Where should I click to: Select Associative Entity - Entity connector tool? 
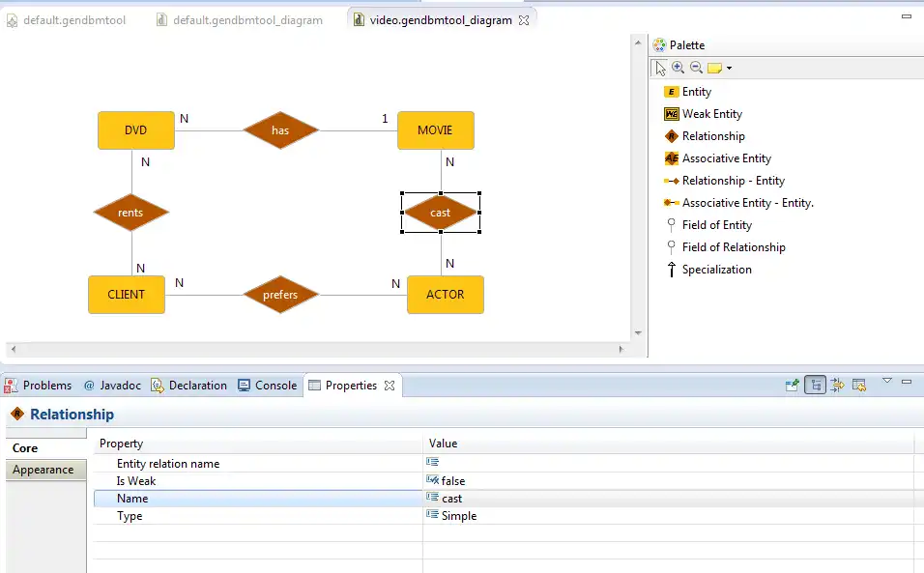click(x=738, y=203)
